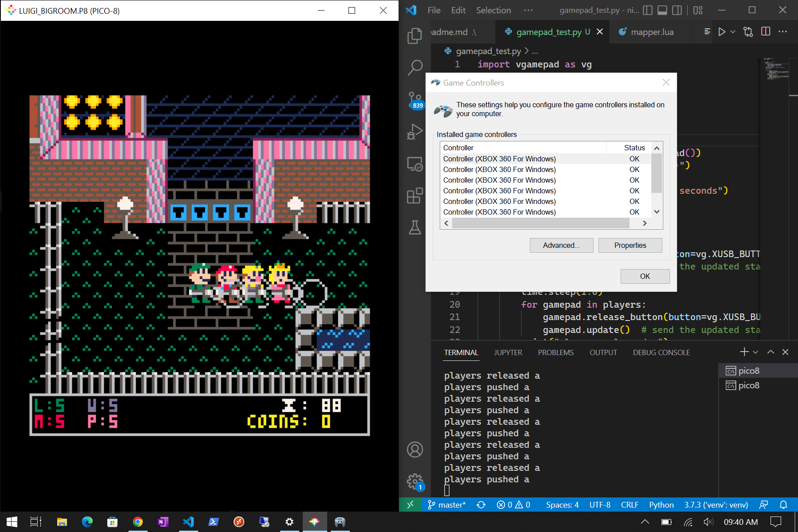
Task: Open notifications bell in status bar
Action: (x=783, y=505)
